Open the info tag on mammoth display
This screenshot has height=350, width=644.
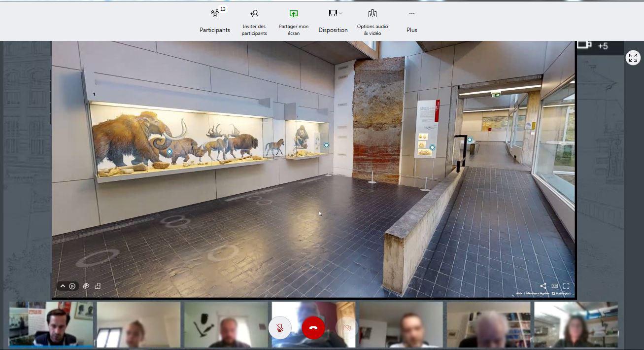pos(169,152)
